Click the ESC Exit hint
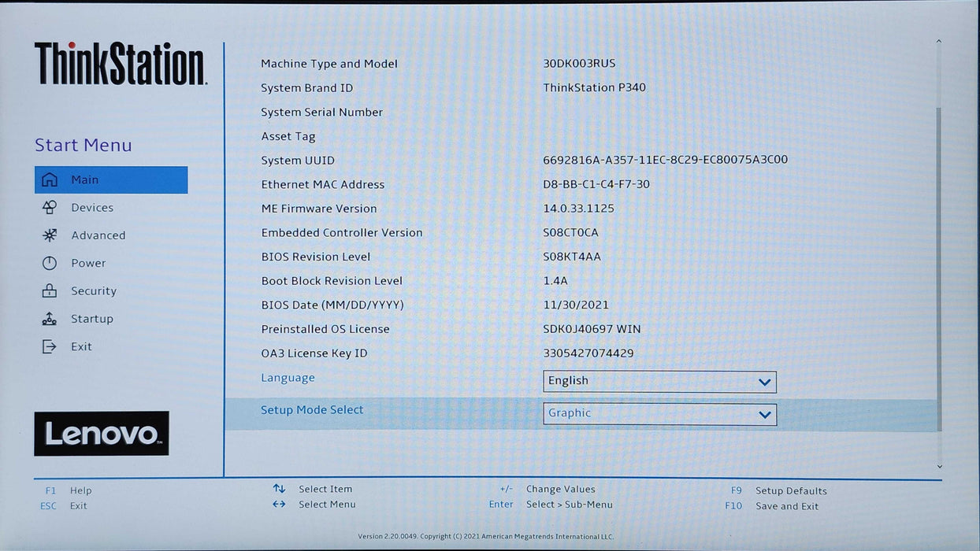The image size is (980, 551). point(64,506)
